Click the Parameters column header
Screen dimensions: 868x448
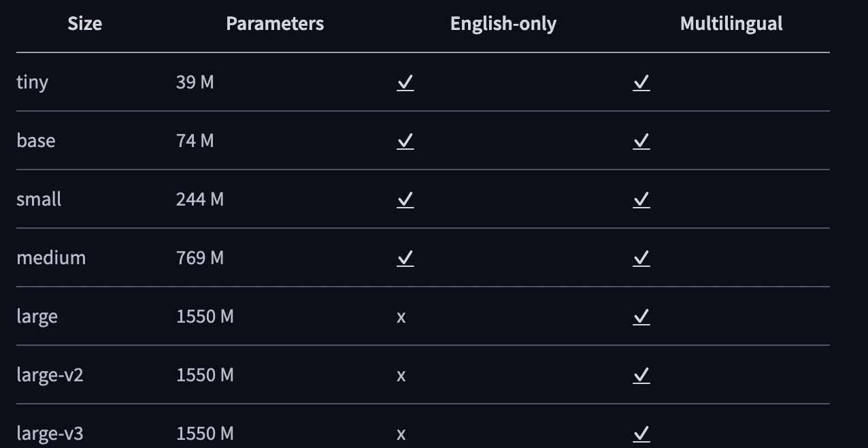275,24
